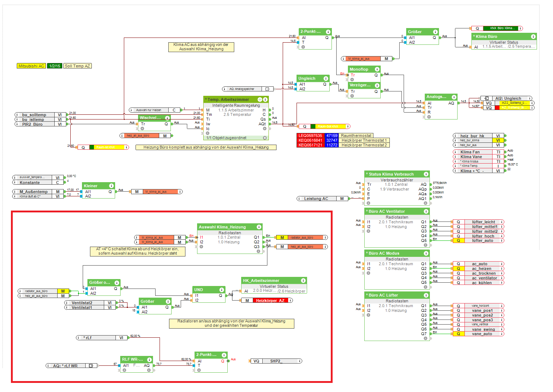Screen dimensions: 553x392
Task: Click reference icon on 'AI2: Ungleich' label
Action: [487, 98]
